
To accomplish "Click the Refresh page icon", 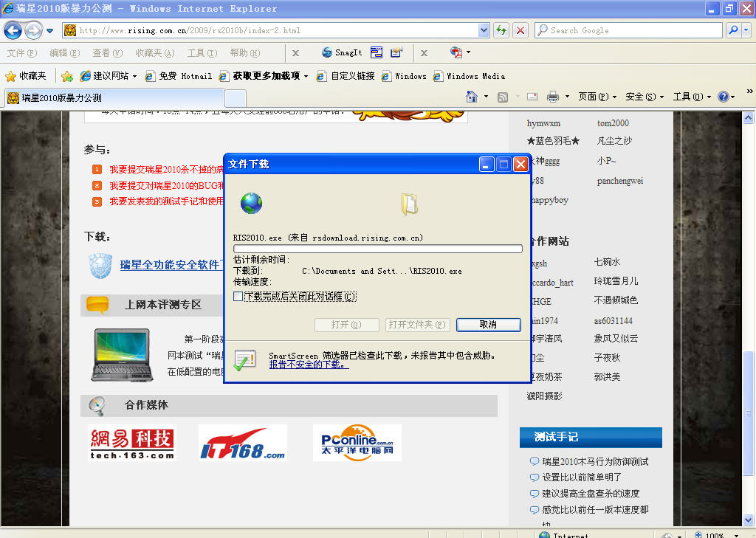I will coord(501,30).
